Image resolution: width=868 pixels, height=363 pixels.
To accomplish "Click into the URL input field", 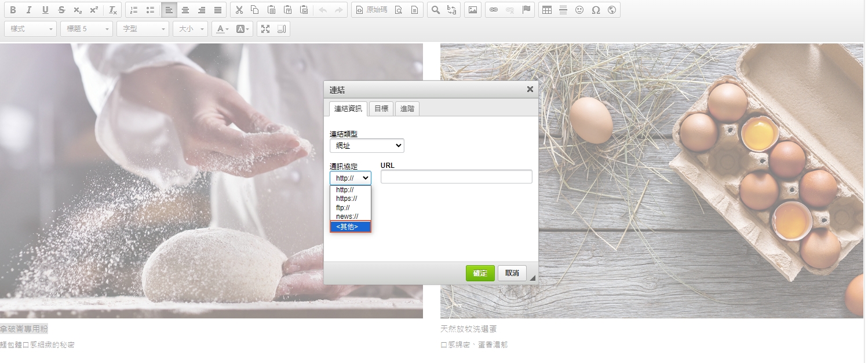I will pos(456,177).
